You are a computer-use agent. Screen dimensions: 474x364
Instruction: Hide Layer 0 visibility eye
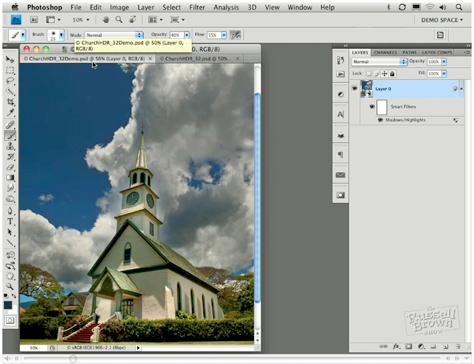(x=354, y=89)
